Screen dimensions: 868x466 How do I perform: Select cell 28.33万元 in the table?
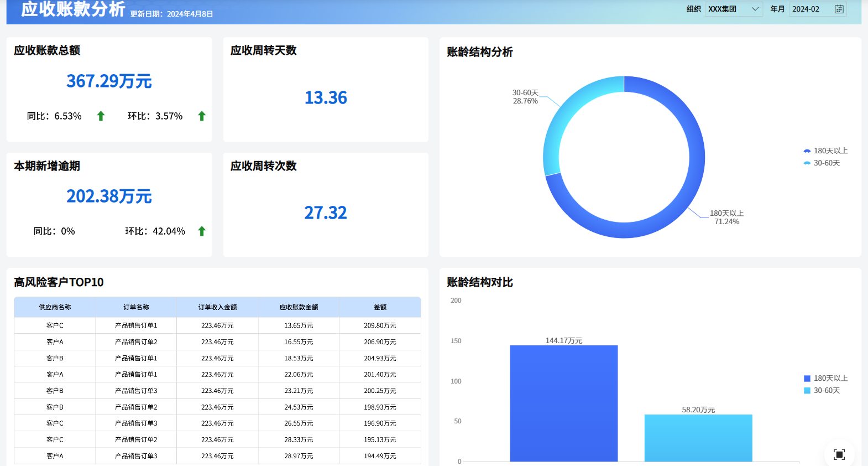tap(299, 439)
